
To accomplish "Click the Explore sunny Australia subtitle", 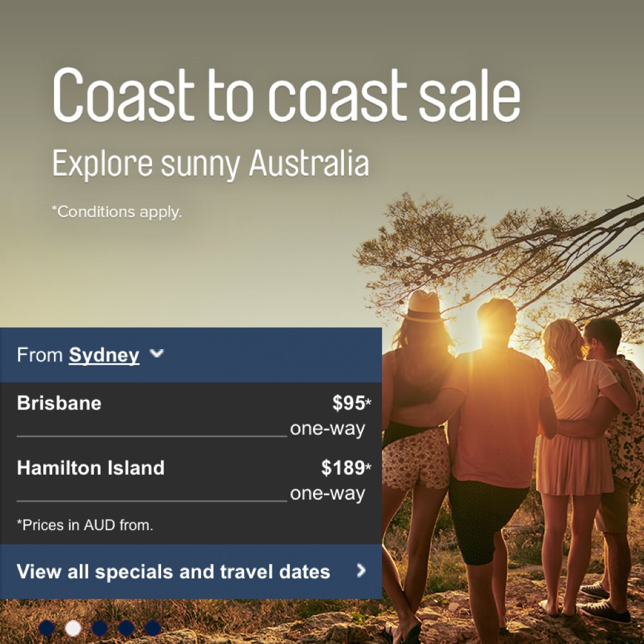I will coord(211,164).
